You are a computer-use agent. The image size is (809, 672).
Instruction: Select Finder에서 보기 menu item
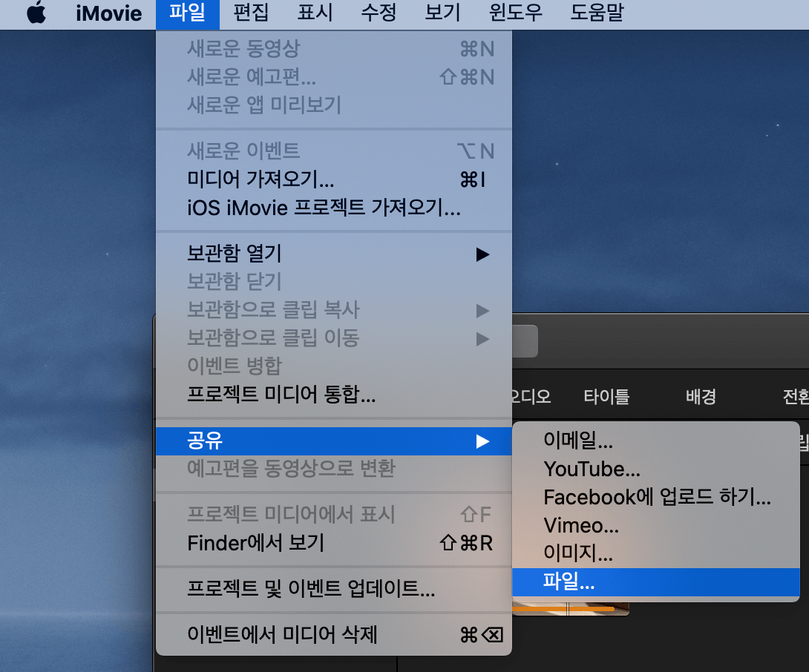pyautogui.click(x=334, y=543)
